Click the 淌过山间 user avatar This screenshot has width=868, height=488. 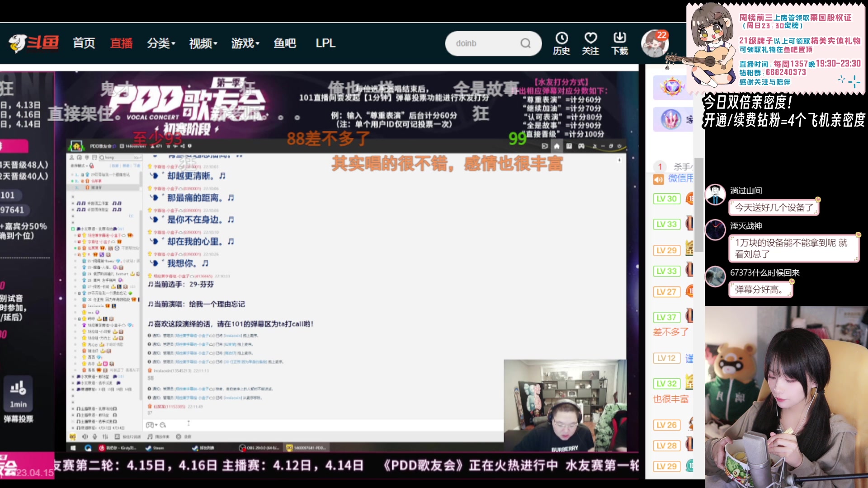[715, 195]
